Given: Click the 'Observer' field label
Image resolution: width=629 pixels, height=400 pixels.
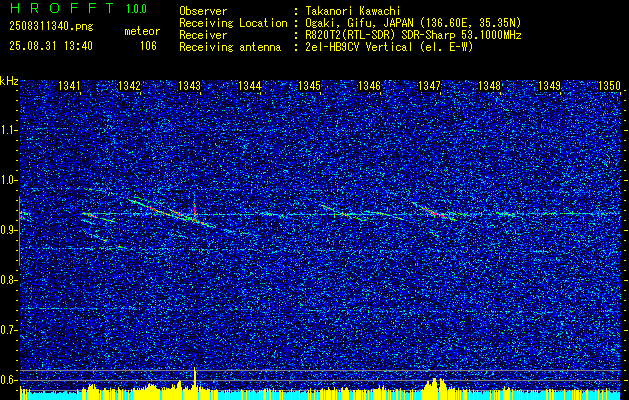Looking at the screenshot, I should 203,11.
